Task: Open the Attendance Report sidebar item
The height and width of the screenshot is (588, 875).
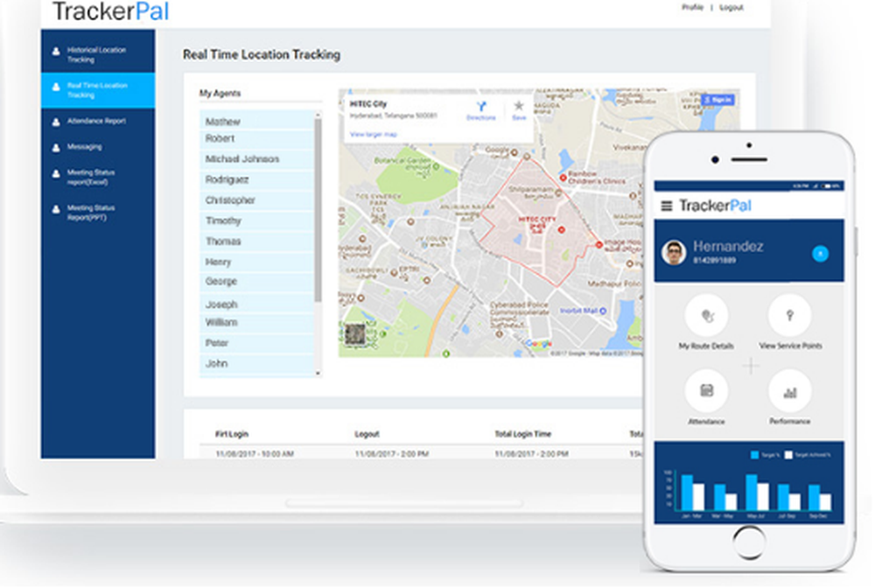Action: tap(98, 121)
